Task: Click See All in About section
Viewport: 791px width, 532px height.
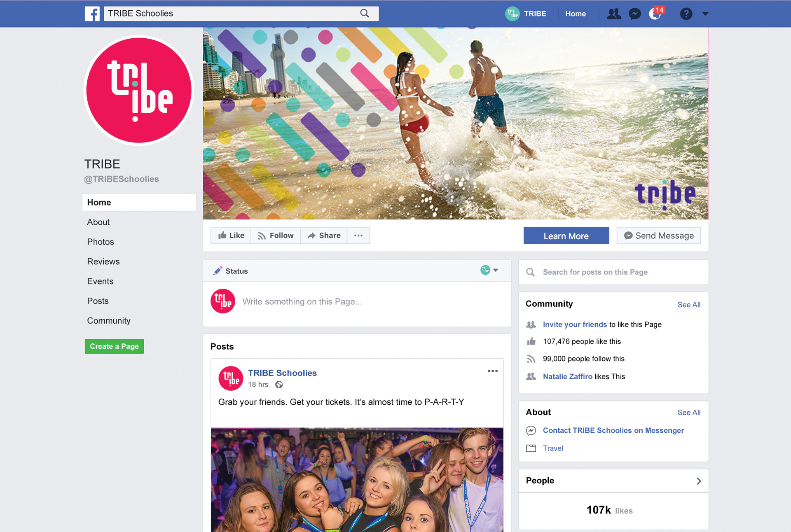Action: point(689,413)
